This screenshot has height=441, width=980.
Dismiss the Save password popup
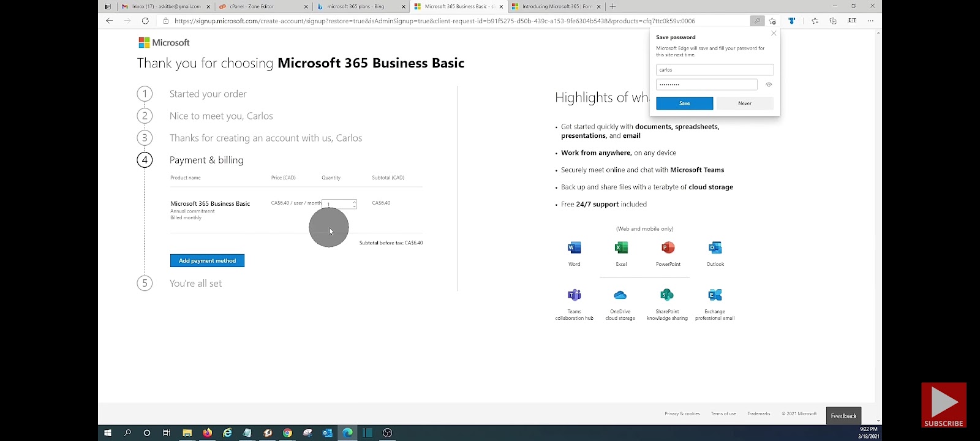point(774,33)
